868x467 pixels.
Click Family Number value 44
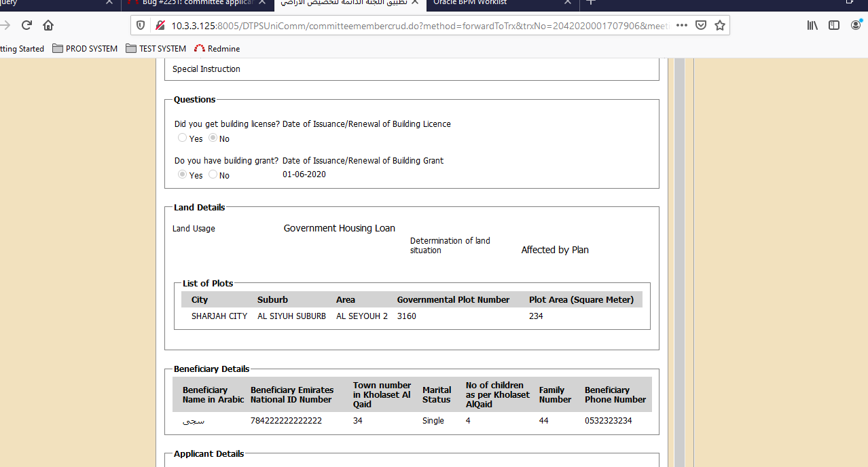545,421
